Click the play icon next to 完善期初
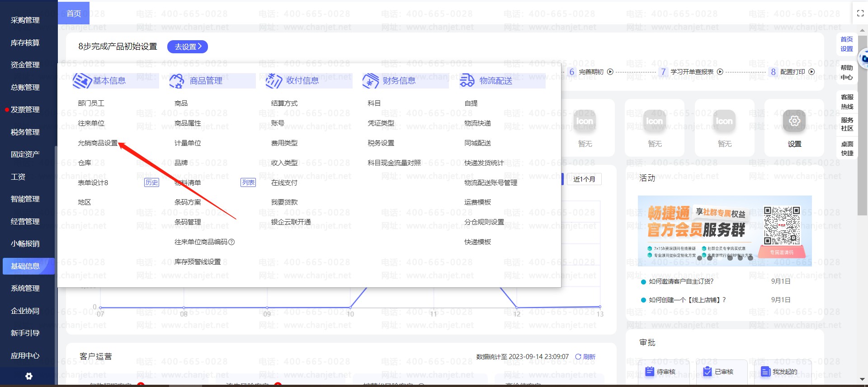Screen dimensions: 868x387 (610, 72)
